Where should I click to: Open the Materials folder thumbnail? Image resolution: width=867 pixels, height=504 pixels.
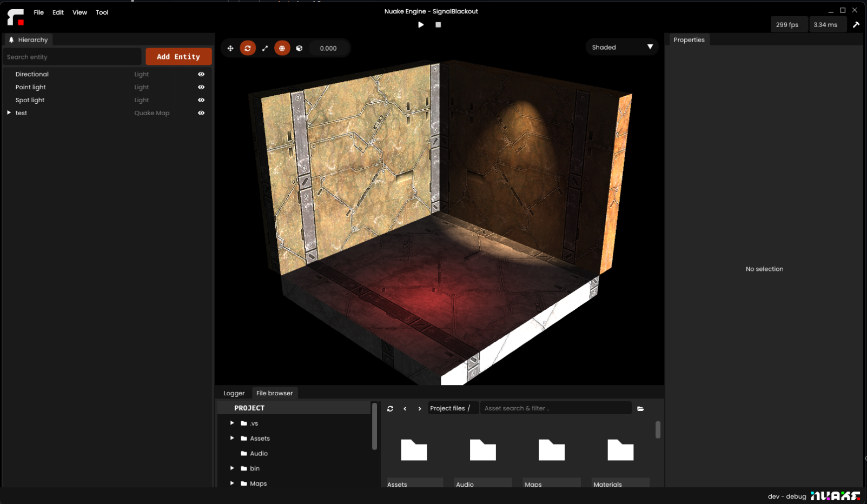(620, 450)
